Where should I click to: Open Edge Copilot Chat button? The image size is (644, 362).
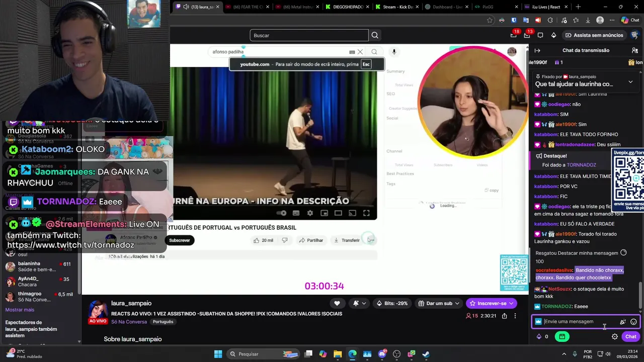(x=630, y=20)
